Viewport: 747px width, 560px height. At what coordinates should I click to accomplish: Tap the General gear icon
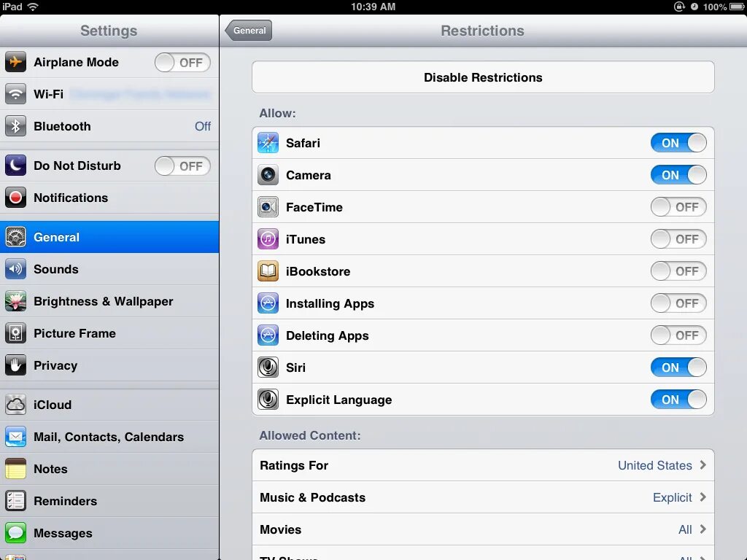coord(16,237)
